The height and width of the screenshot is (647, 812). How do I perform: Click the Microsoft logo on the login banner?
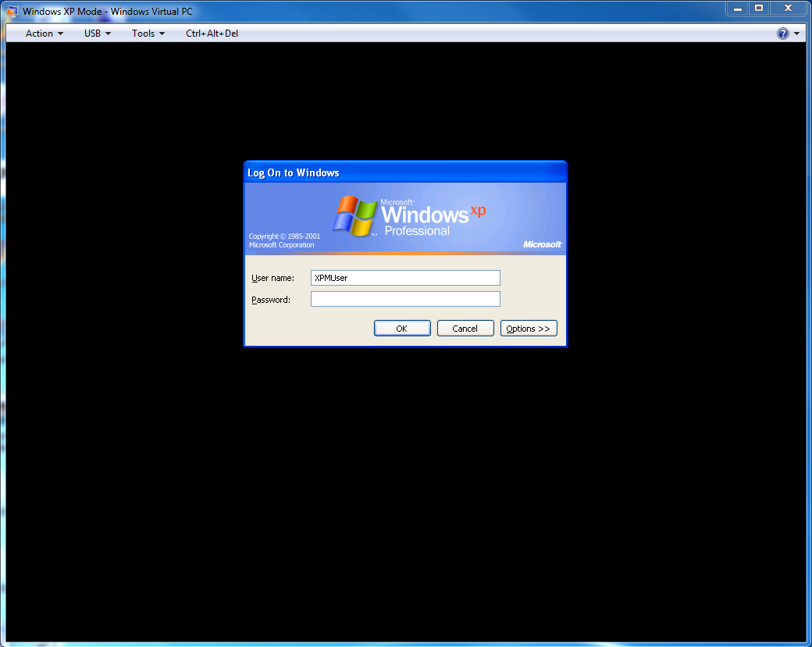click(542, 244)
